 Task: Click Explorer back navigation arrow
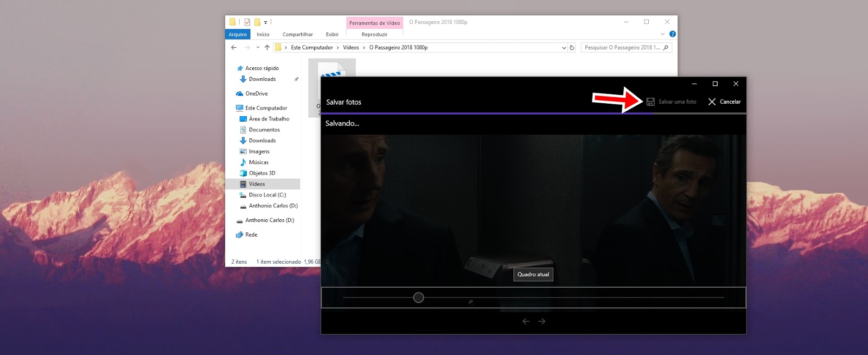[x=234, y=48]
